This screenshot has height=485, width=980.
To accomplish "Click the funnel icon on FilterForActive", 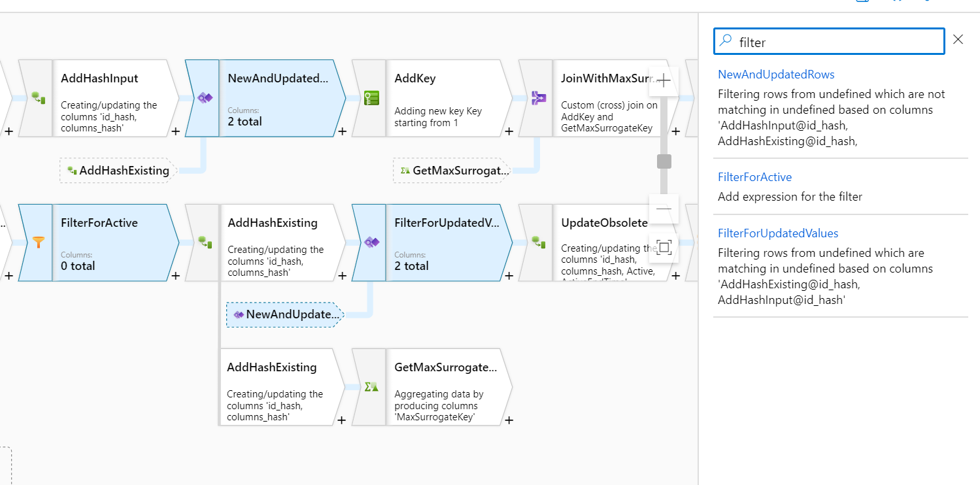I will pyautogui.click(x=39, y=242).
